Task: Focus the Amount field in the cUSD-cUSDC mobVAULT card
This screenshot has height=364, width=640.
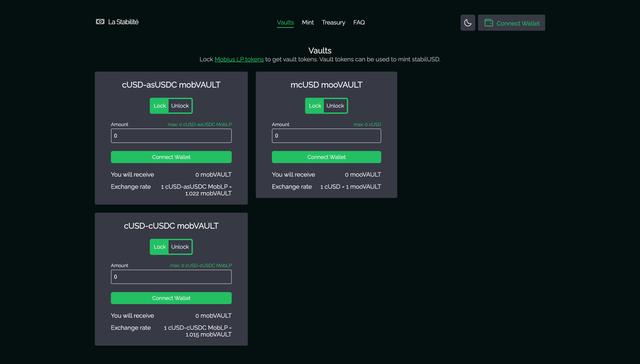Action: [x=171, y=277]
